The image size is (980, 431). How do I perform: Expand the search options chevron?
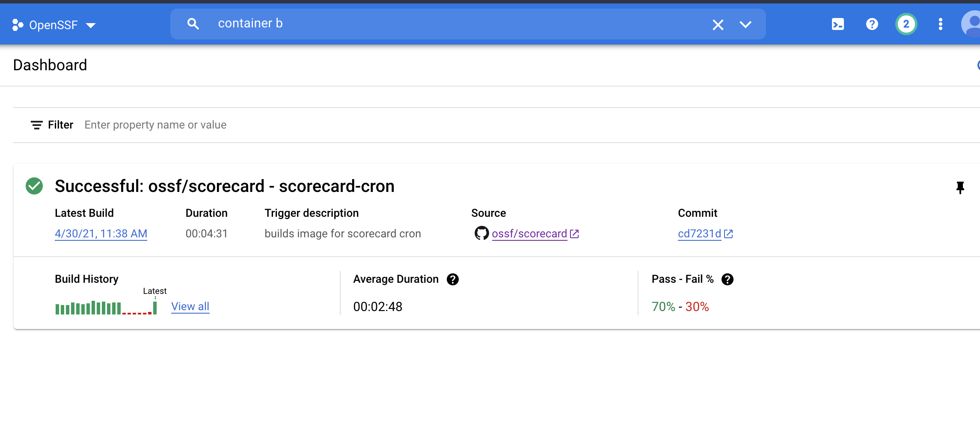745,25
